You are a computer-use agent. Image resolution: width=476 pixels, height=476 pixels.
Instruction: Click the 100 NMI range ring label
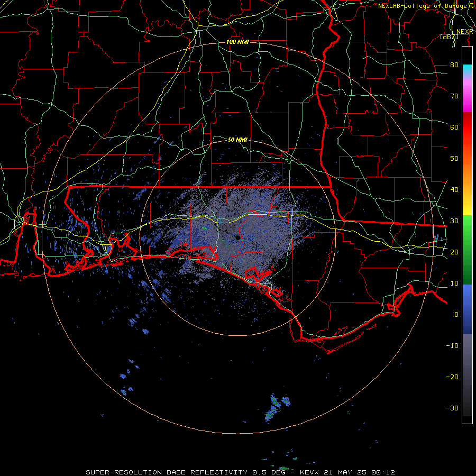point(237,42)
